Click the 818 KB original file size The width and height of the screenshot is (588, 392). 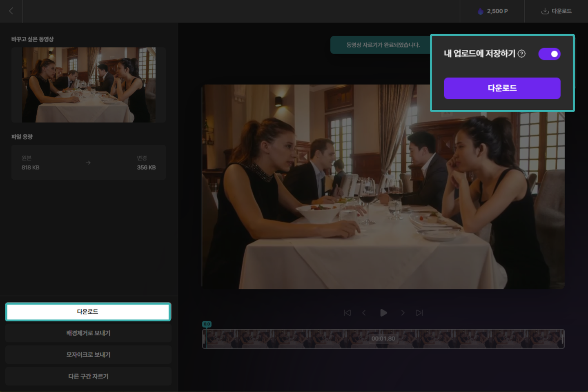(31, 167)
